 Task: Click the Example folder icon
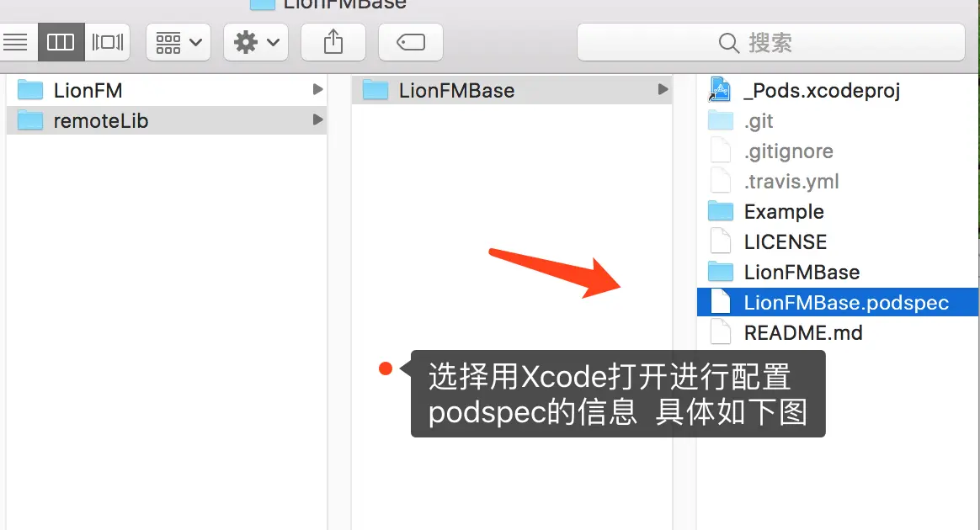pyautogui.click(x=721, y=212)
